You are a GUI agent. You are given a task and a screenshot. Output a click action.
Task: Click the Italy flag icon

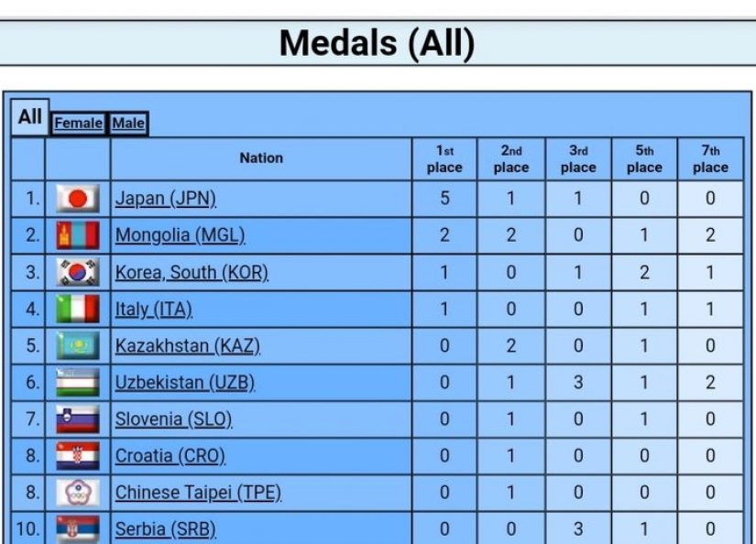(78, 309)
